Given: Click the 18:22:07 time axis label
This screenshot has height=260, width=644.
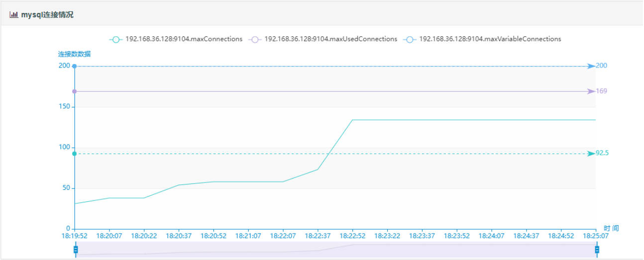Looking at the screenshot, I should [x=283, y=236].
